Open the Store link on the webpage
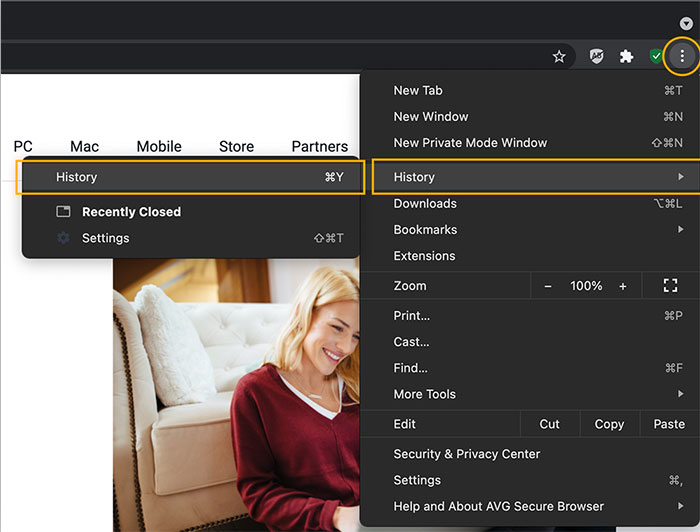The height and width of the screenshot is (532, 700). pos(236,146)
